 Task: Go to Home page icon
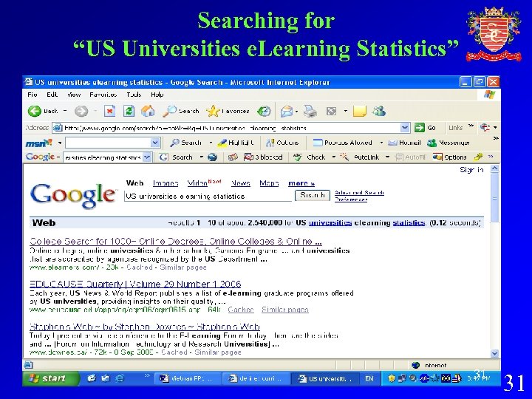(148, 111)
